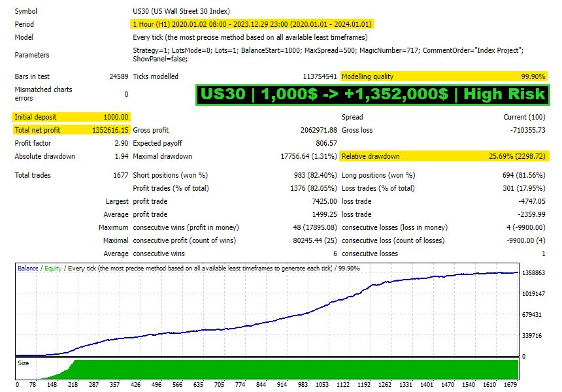Viewport: 562px width, 392px height.
Task: Click the chart y-axis label 1358863
Action: pos(533,273)
